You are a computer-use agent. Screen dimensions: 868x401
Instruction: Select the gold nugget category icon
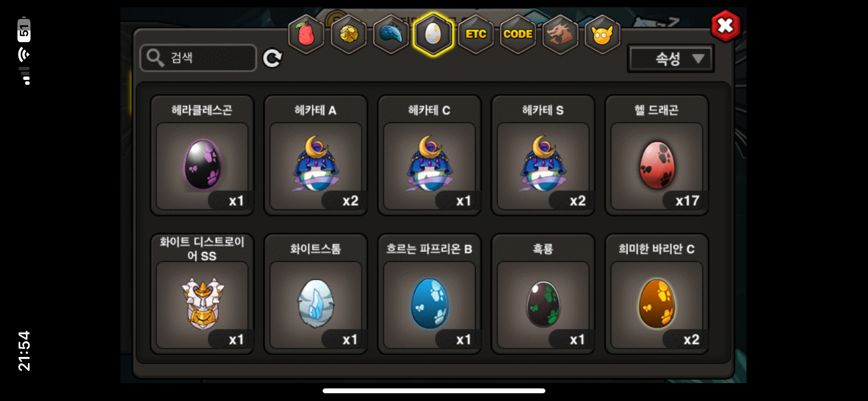[349, 34]
